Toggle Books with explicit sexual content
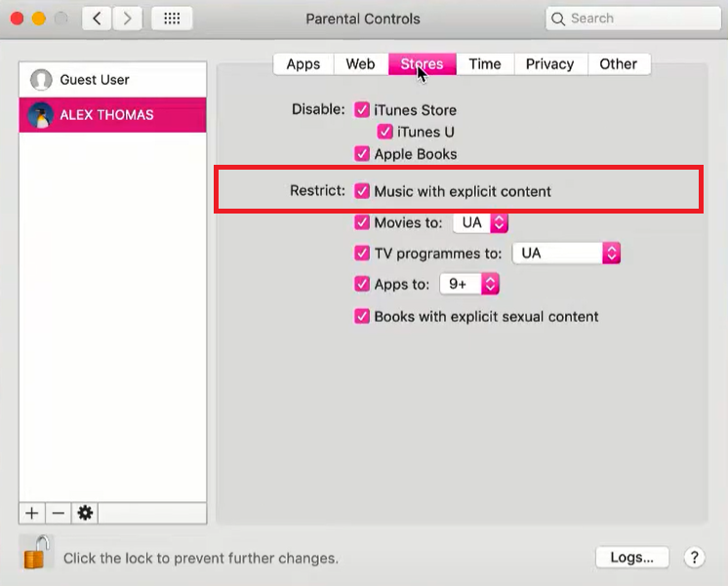The width and height of the screenshot is (728, 586). pyautogui.click(x=362, y=317)
